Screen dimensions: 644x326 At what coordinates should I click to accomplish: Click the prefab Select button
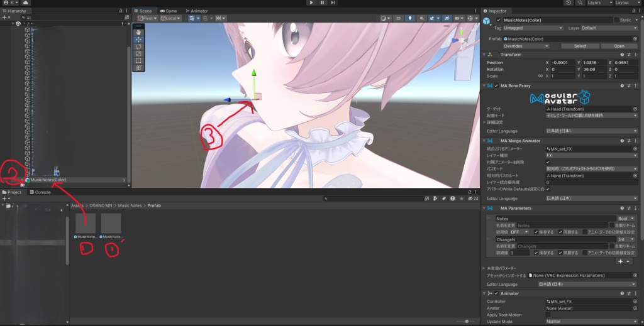coord(580,46)
